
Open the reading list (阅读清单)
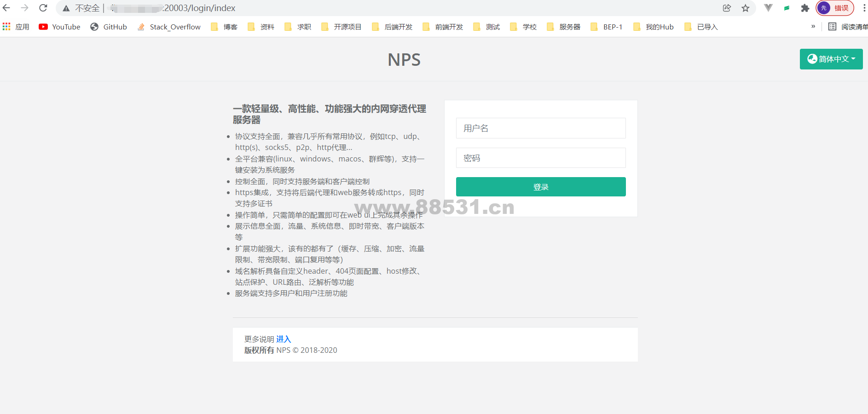(848, 27)
